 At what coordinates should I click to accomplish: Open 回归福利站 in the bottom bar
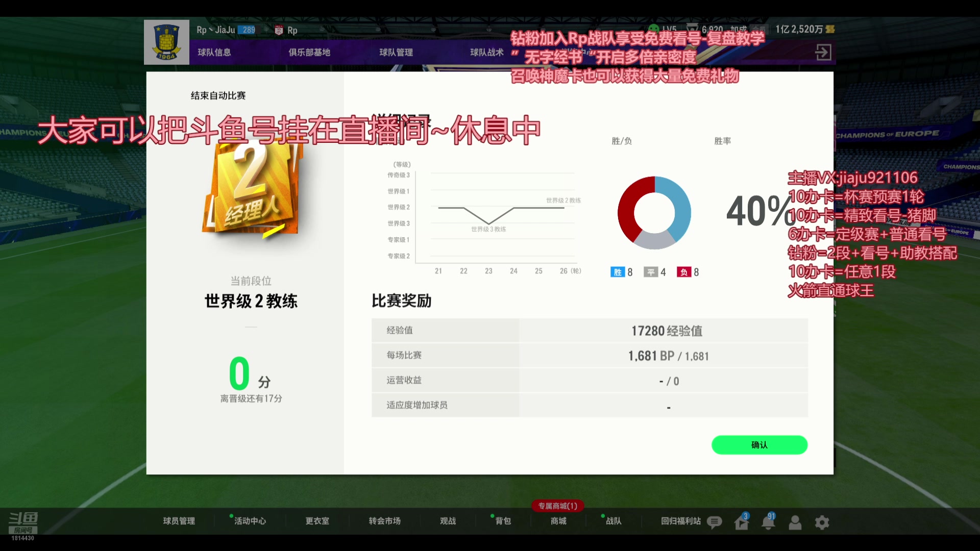click(681, 521)
